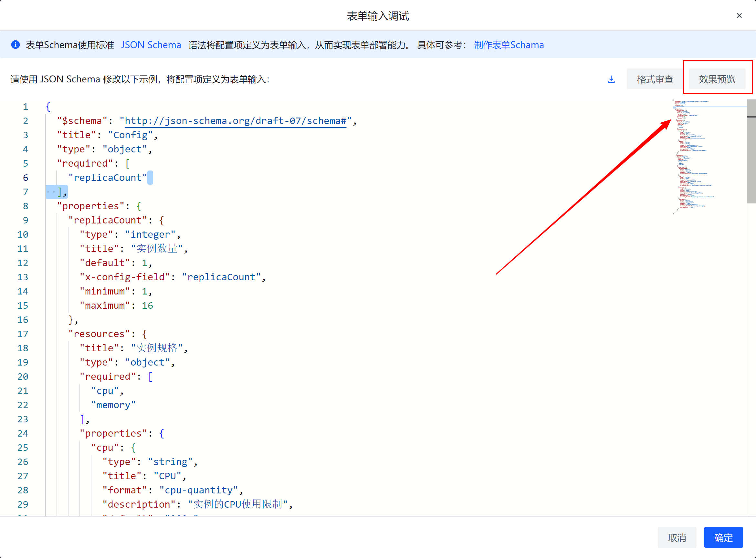This screenshot has height=558, width=756.
Task: Click the "$schema" key text
Action: coord(82,121)
